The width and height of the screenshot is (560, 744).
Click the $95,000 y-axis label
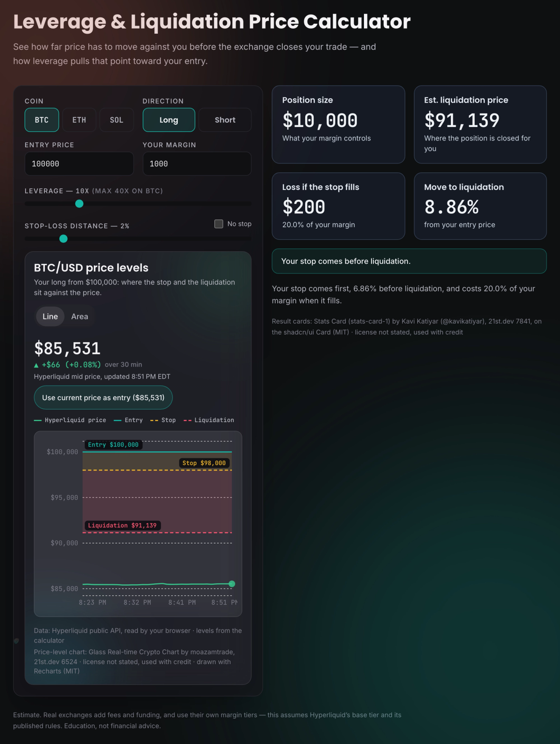pos(64,498)
